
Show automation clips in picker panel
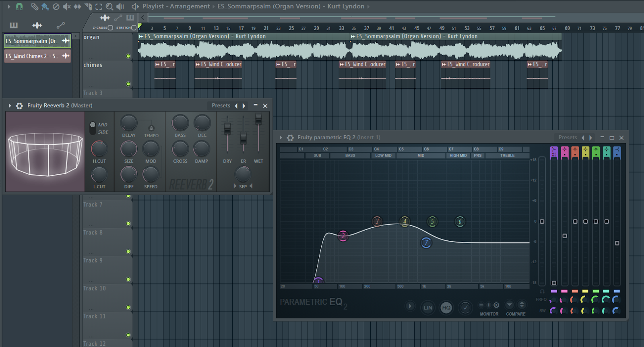[61, 25]
